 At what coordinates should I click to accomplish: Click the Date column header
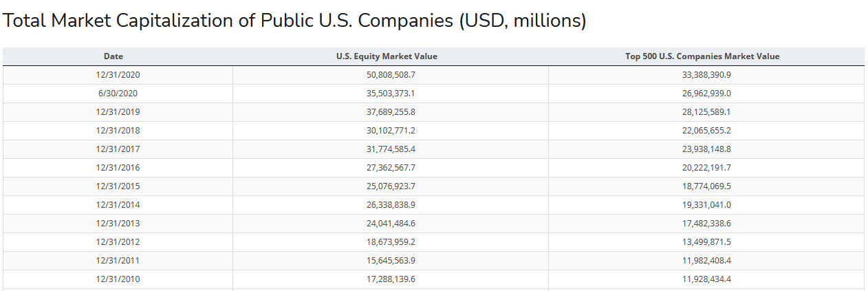[113, 56]
